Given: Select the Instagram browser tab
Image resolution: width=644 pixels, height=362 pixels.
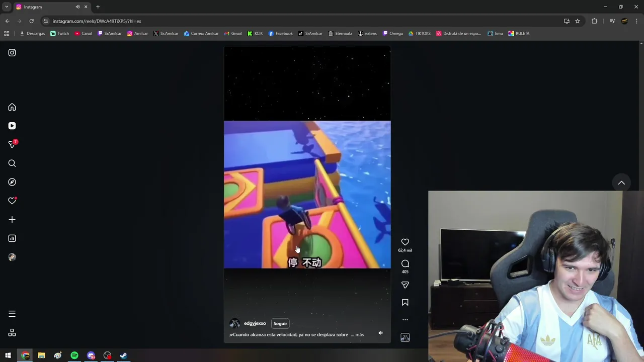Looking at the screenshot, I should click(51, 7).
